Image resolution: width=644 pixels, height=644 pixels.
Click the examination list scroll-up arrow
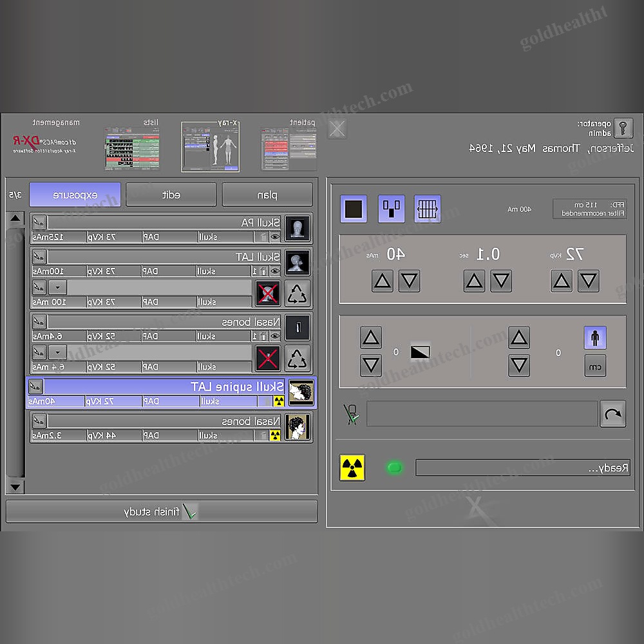point(15,218)
